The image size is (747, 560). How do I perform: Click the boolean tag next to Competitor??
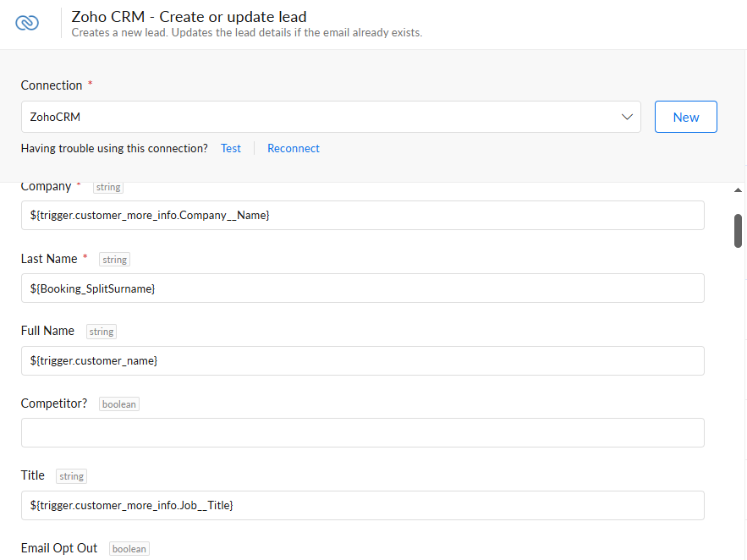[119, 404]
